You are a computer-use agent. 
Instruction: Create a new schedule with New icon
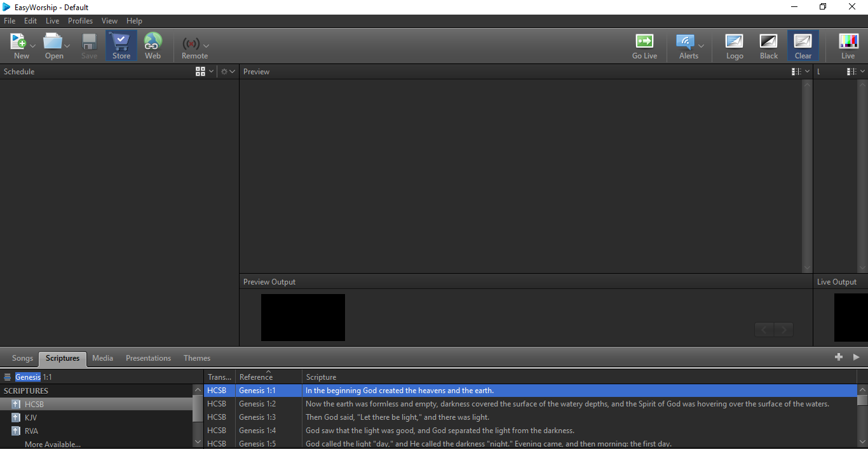coord(18,42)
